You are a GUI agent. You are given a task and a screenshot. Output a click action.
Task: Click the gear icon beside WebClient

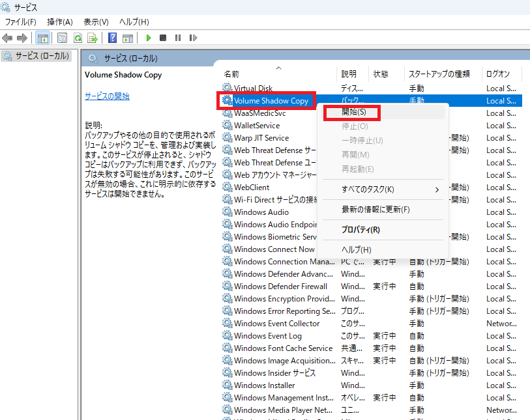[x=227, y=187]
